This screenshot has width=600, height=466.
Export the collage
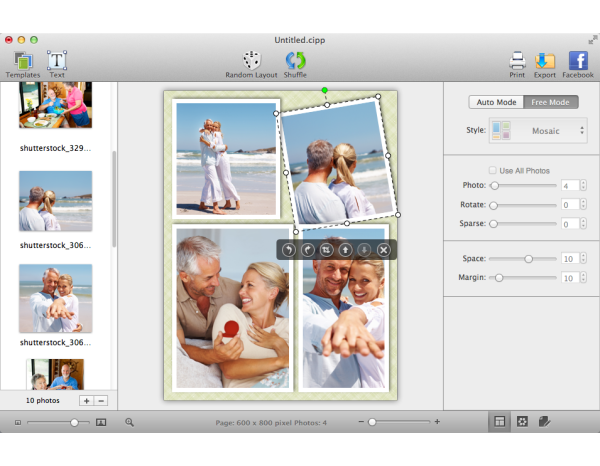545,62
